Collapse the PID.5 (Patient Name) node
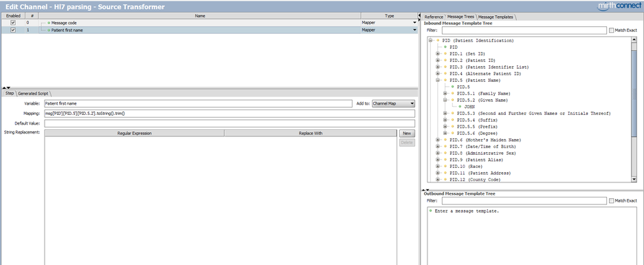The width and height of the screenshot is (644, 265). tap(438, 81)
